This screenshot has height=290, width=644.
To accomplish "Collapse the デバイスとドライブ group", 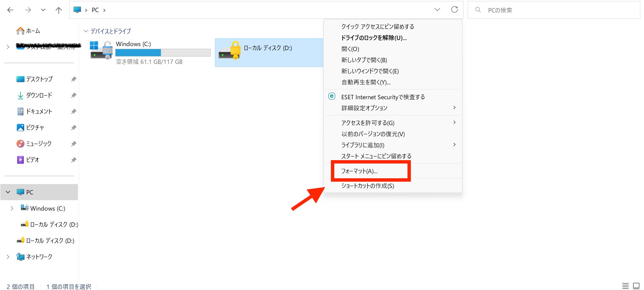I will pyautogui.click(x=86, y=31).
